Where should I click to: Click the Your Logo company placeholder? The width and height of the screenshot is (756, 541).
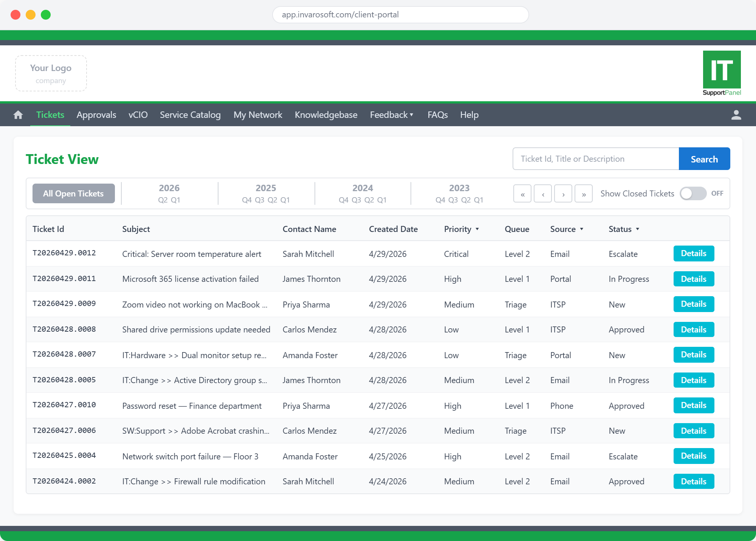[51, 73]
